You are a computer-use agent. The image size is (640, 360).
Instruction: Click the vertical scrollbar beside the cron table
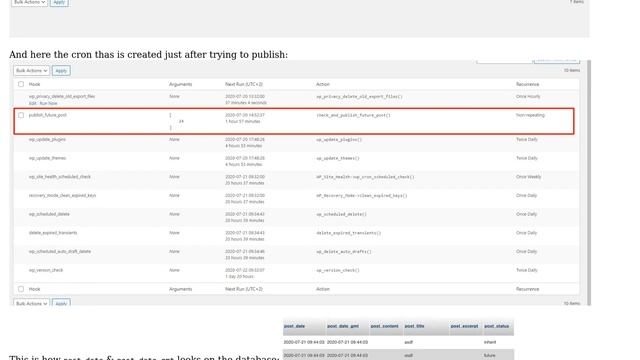click(589, 182)
